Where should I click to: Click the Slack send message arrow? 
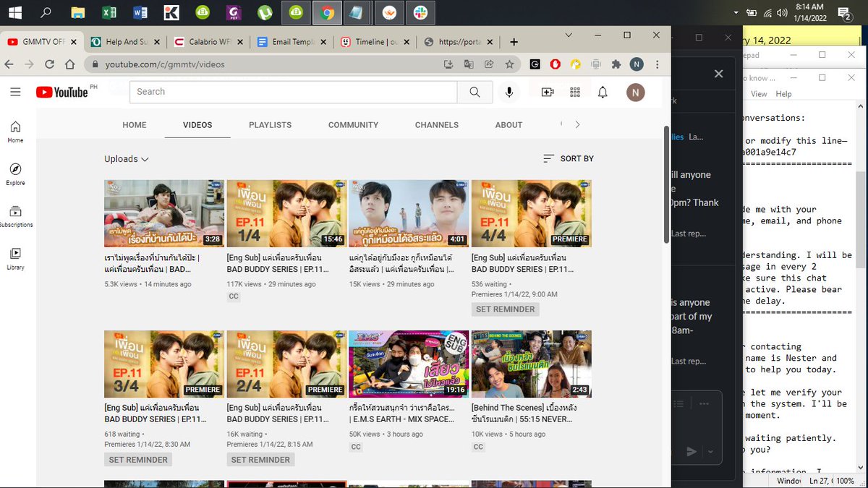click(x=692, y=452)
